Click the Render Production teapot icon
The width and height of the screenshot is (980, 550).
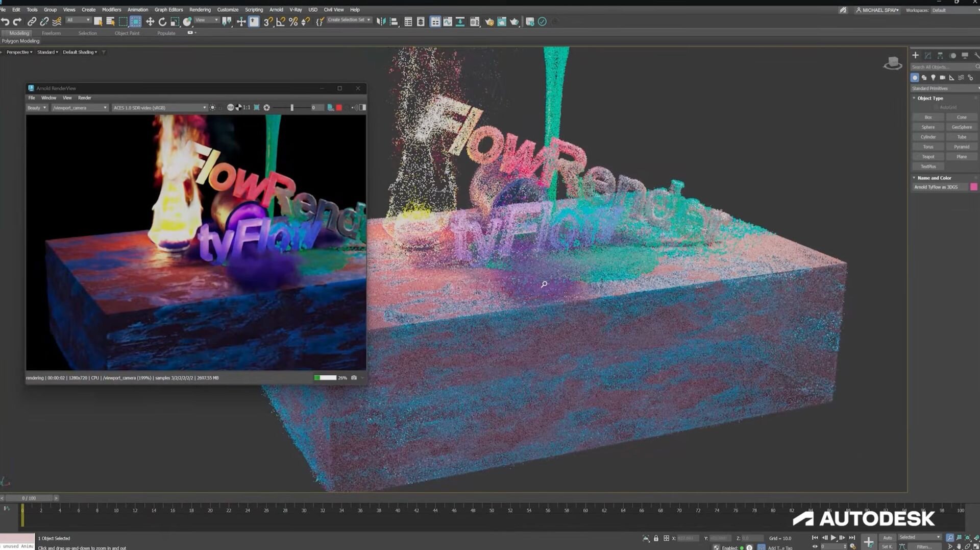pos(514,21)
